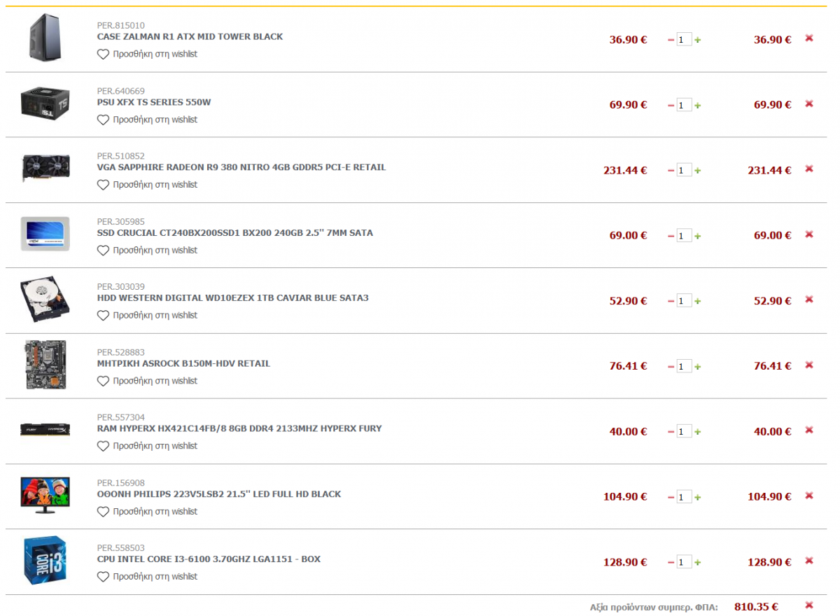Open SSD CRUCIAL CT240BX200SSD1 product title
840x616 pixels.
235,233
